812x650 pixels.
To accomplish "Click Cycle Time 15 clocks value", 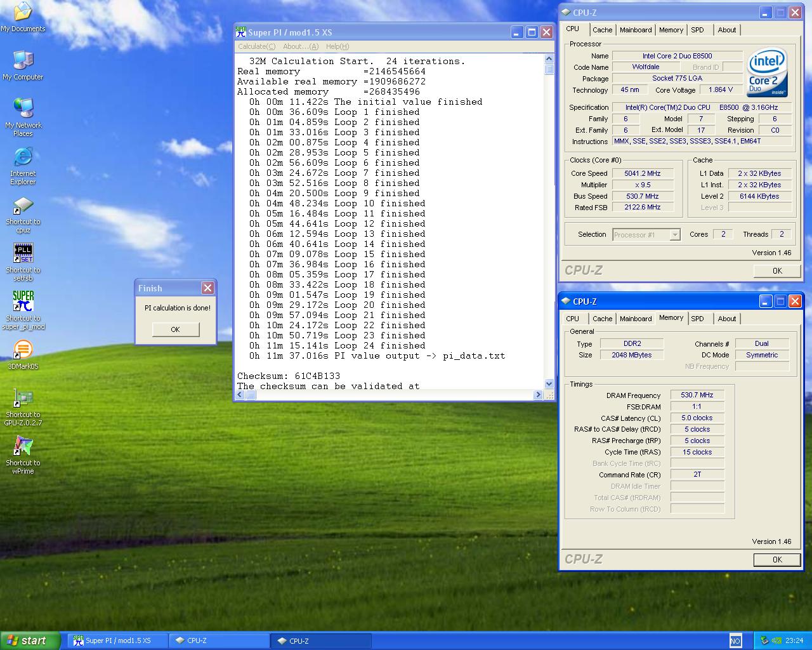I will coord(697,452).
